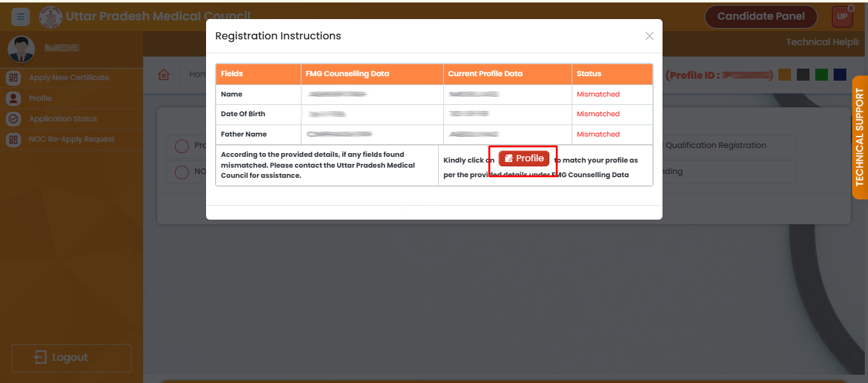
Task: Open Profile from the sidebar menu
Action: coord(40,98)
